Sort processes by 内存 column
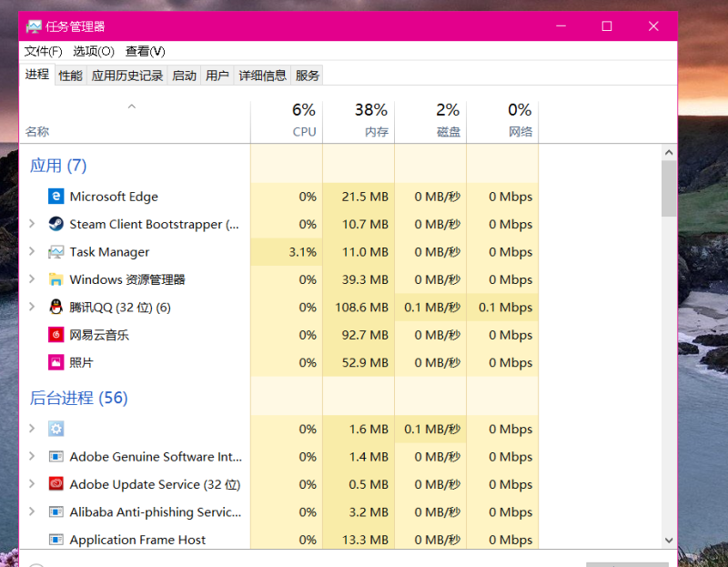The height and width of the screenshot is (567, 728). click(359, 122)
